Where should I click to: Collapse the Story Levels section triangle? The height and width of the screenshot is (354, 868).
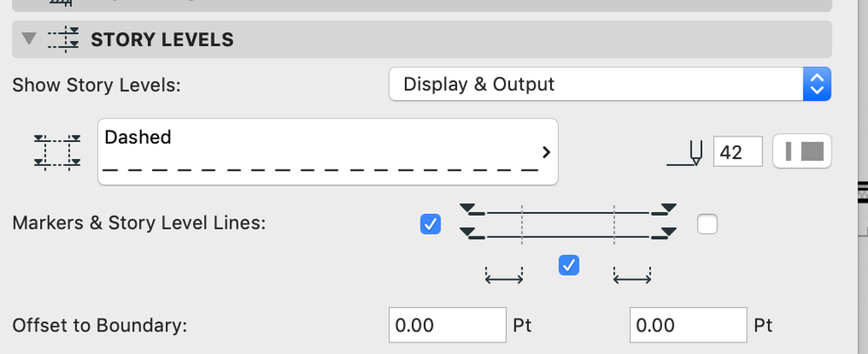30,39
